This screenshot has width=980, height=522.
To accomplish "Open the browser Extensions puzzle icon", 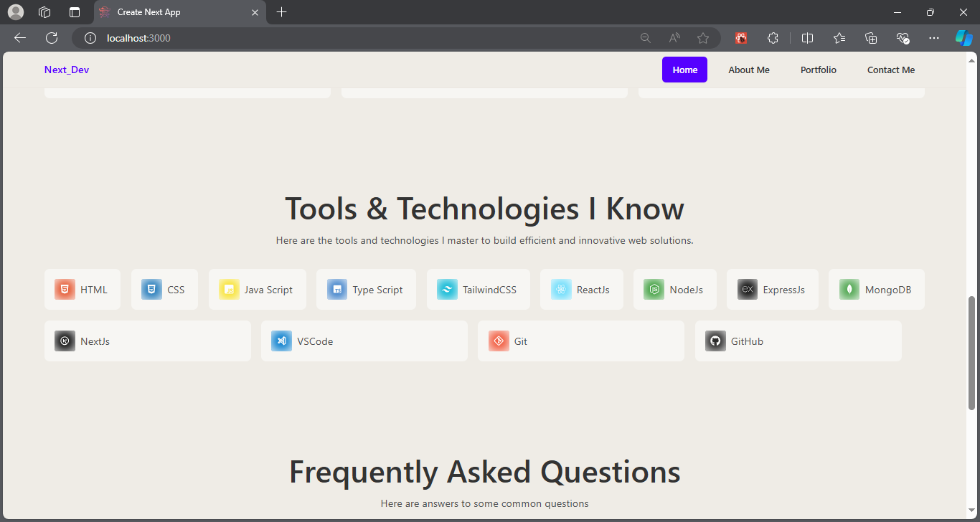I will click(773, 38).
